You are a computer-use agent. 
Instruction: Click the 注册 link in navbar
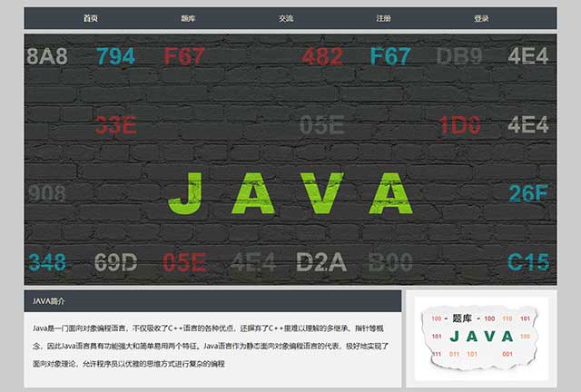click(383, 18)
